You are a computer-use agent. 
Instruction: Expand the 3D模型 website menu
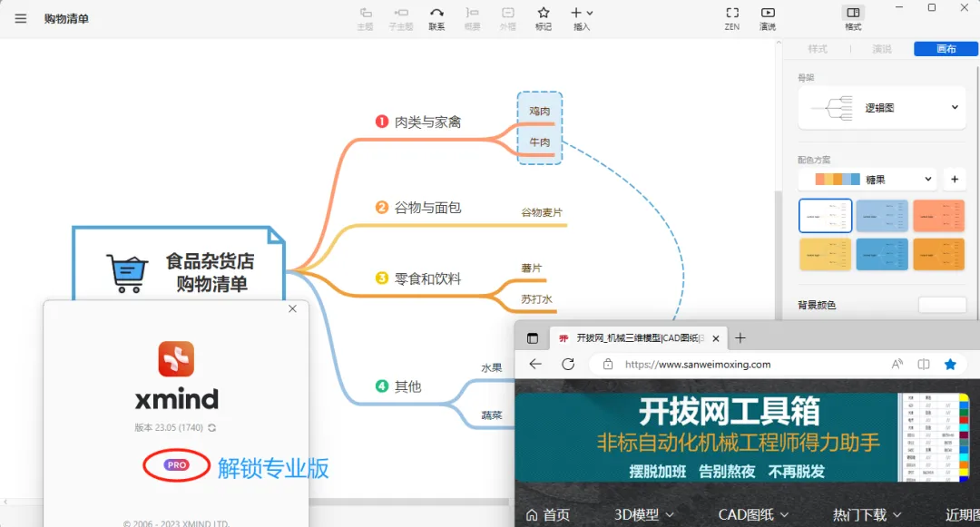tap(643, 514)
